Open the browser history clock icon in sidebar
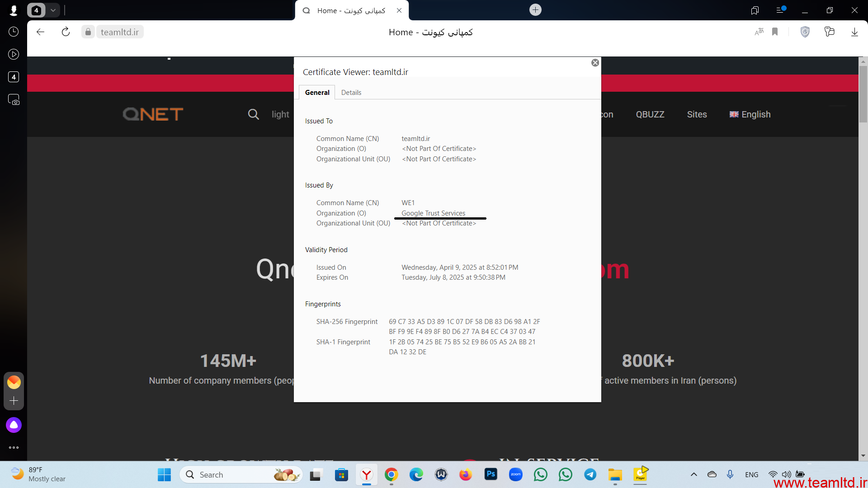 pyautogui.click(x=14, y=32)
